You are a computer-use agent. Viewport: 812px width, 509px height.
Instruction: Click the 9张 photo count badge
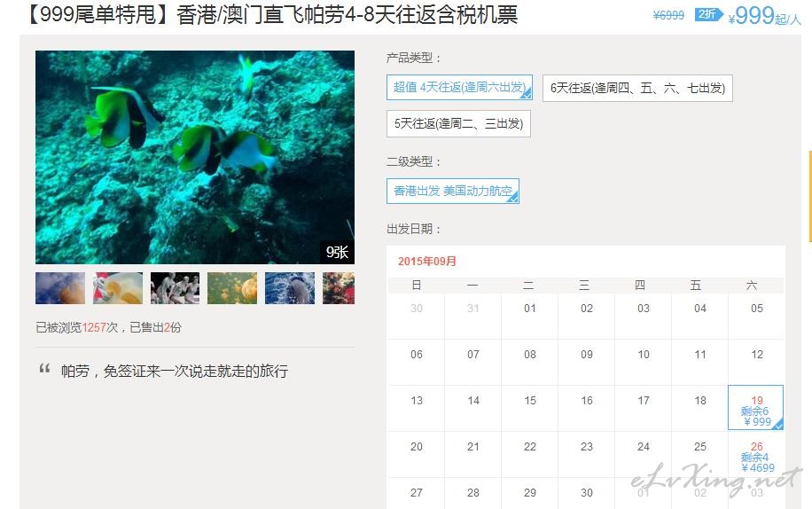337,252
